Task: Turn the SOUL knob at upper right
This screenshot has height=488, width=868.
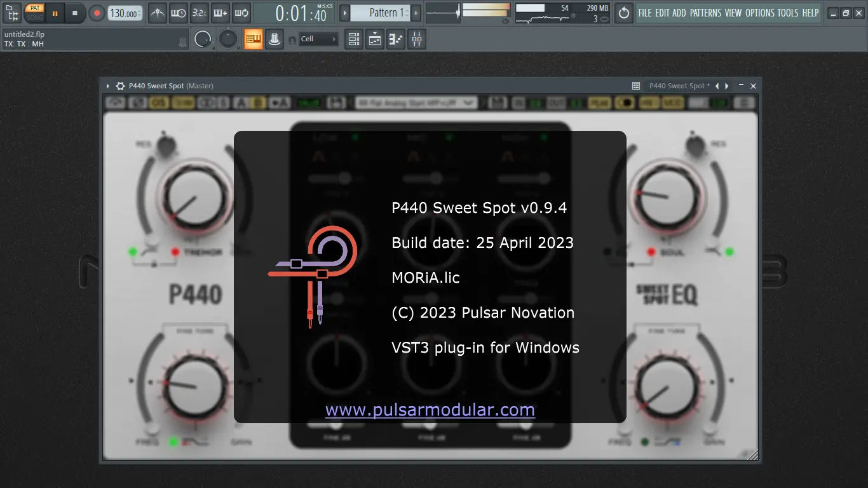Action: point(668,196)
